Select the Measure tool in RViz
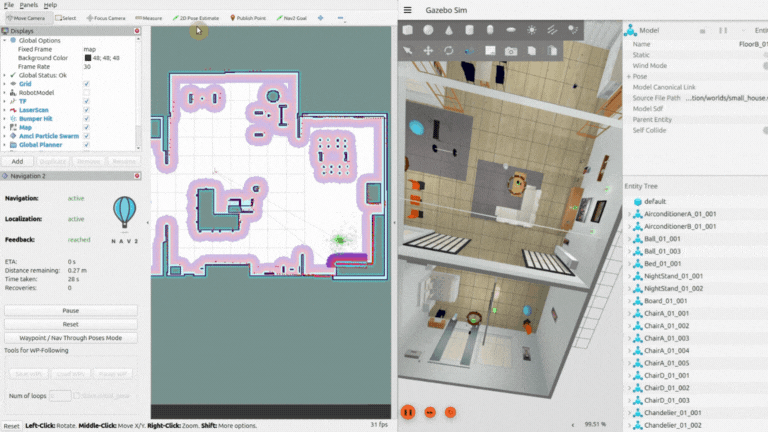 point(148,17)
